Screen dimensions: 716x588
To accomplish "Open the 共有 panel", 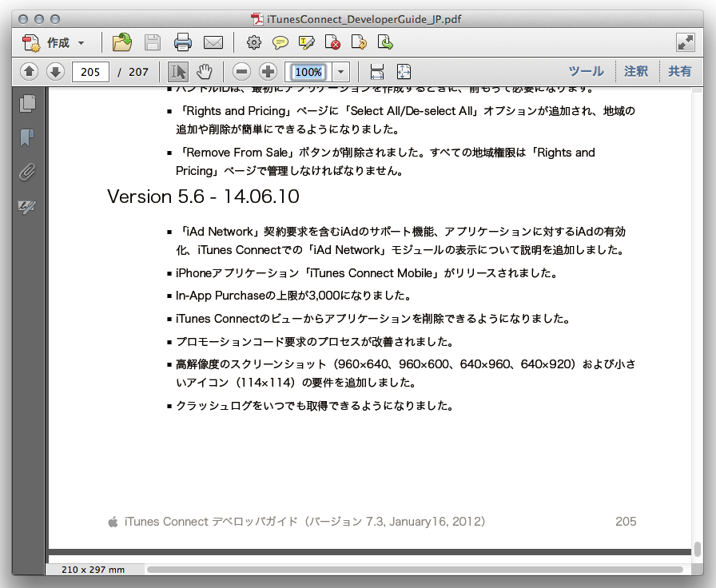I will click(680, 72).
